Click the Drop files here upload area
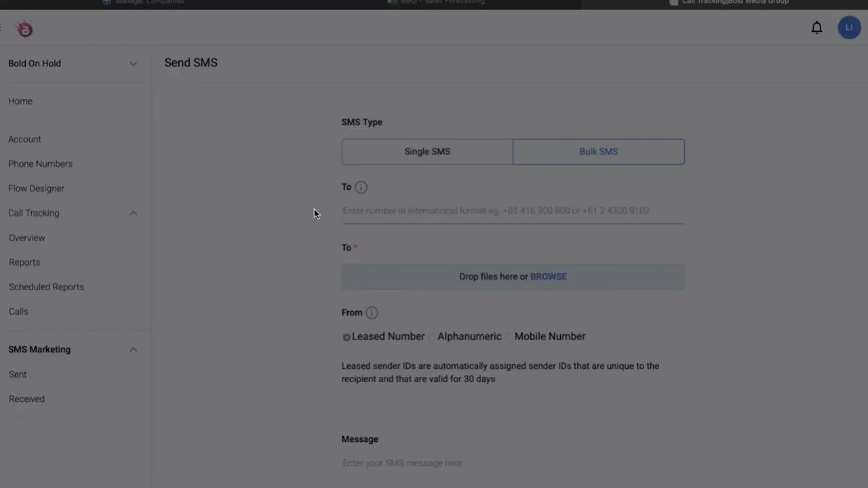The height and width of the screenshot is (488, 868). click(x=513, y=277)
